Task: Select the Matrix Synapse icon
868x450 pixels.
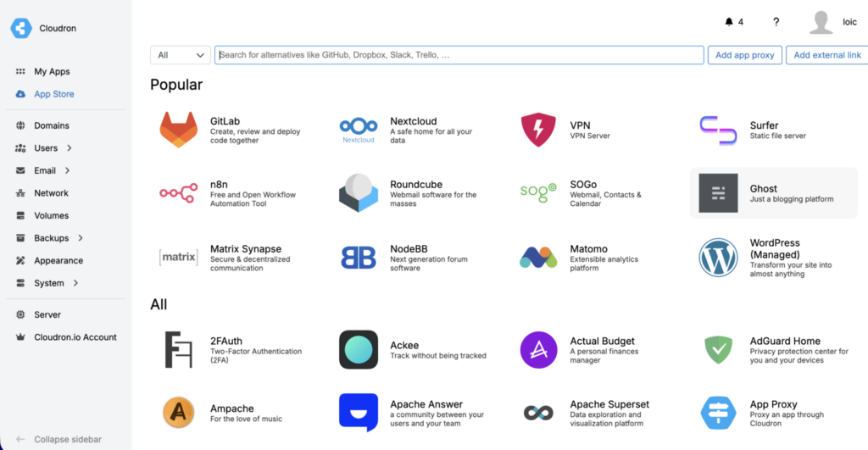Action: tap(178, 258)
